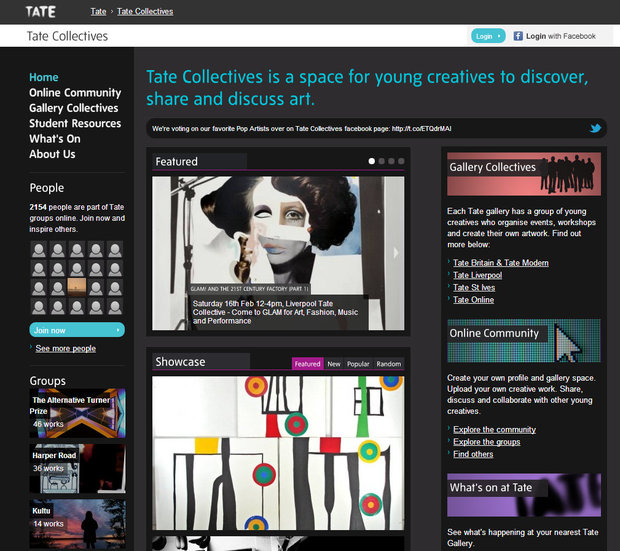Click the Join now button
620x551 pixels.
tap(77, 330)
